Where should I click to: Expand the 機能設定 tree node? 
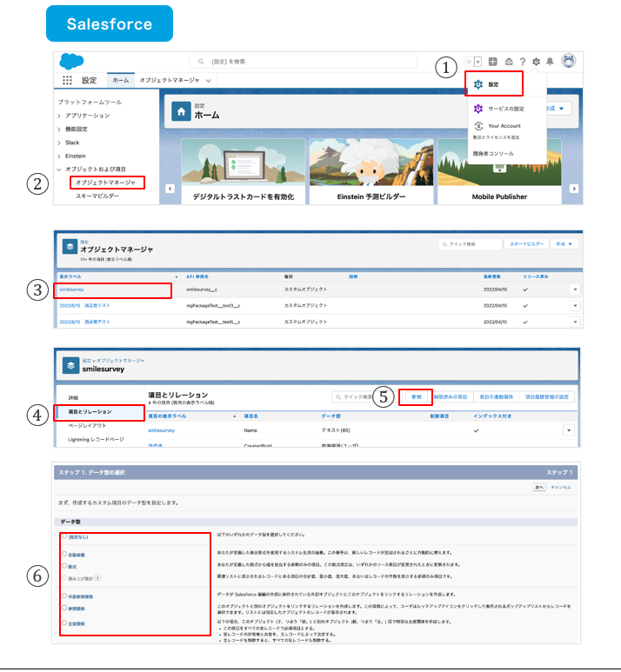point(59,130)
